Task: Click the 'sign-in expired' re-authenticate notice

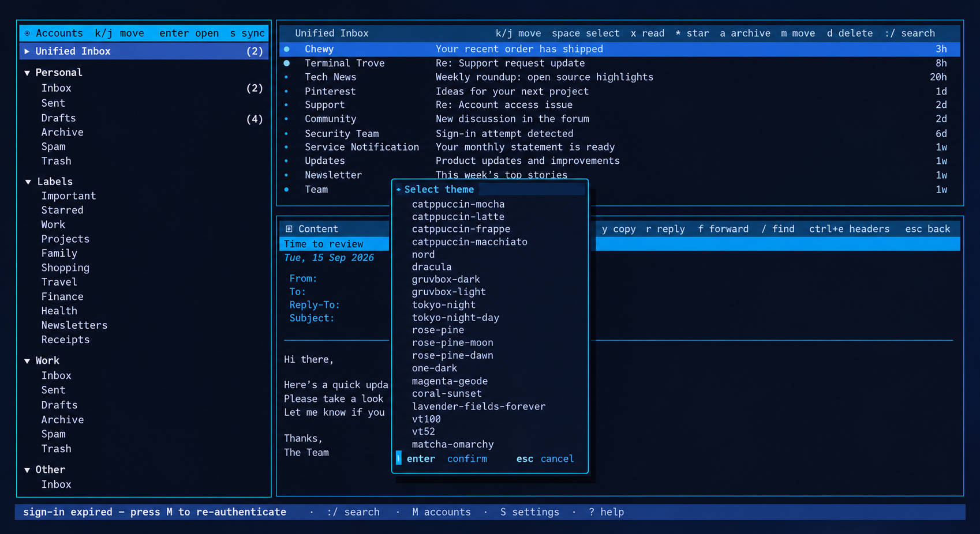Action: pos(155,512)
